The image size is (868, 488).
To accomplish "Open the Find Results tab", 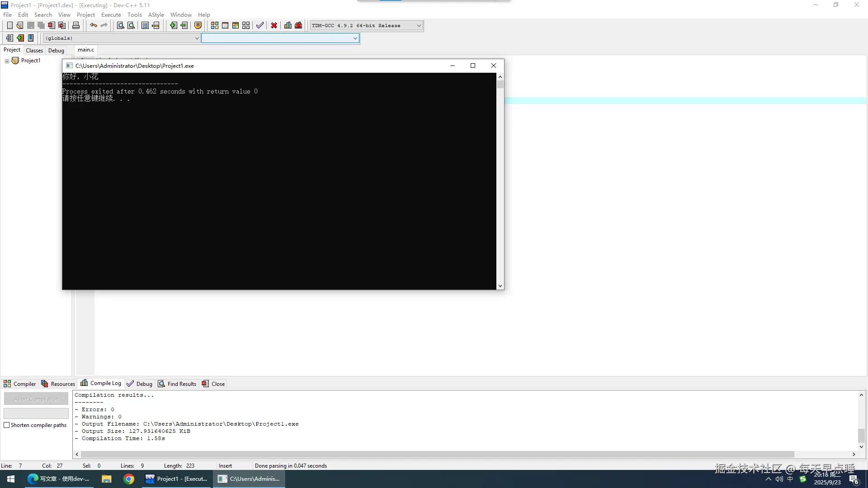I will click(x=177, y=384).
